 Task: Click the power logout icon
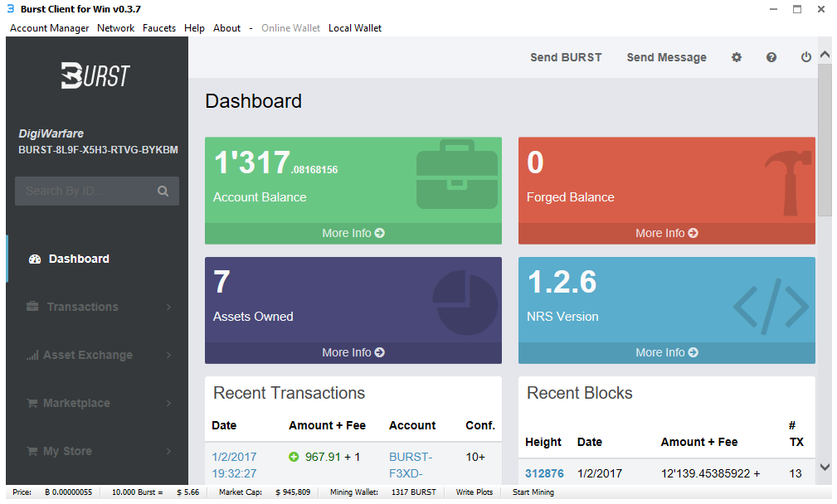pos(806,57)
